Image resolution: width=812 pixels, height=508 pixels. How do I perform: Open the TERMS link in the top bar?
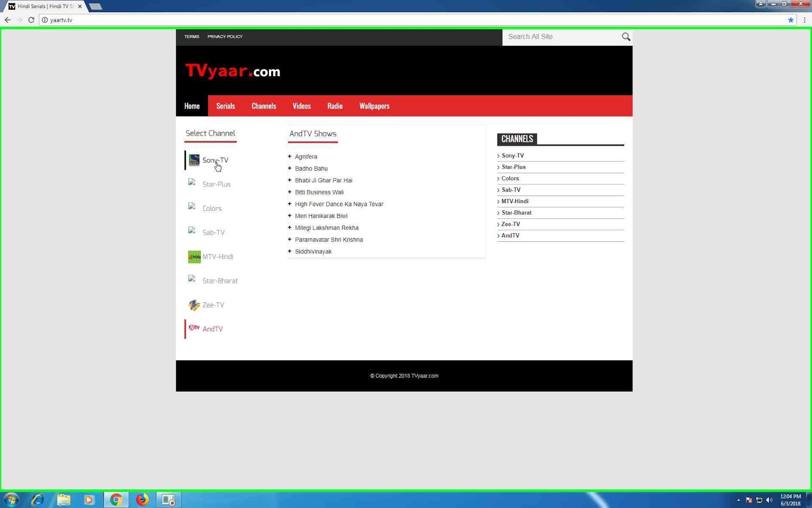[x=192, y=37]
